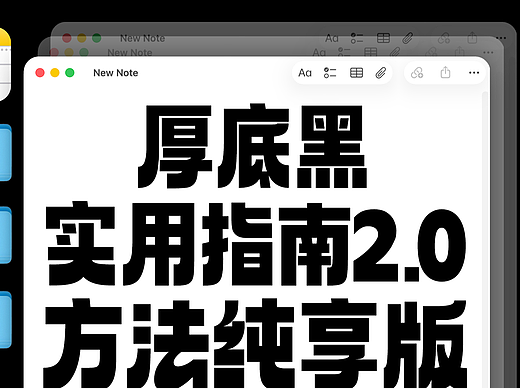This screenshot has width=520, height=390.
Task: Attach a file using the front note's paperclip
Action: click(x=381, y=73)
